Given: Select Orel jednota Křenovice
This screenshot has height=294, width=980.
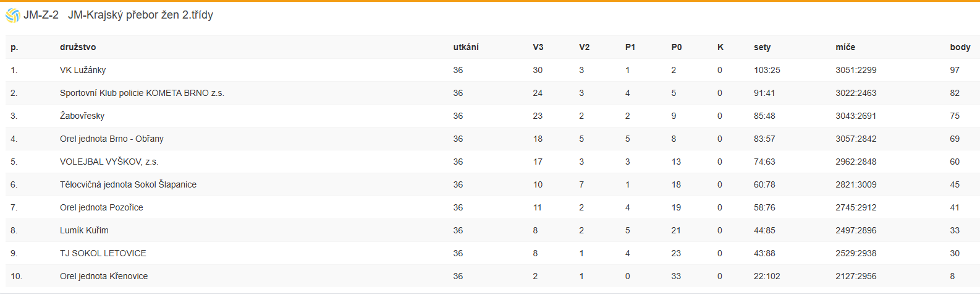Looking at the screenshot, I should (x=104, y=276).
